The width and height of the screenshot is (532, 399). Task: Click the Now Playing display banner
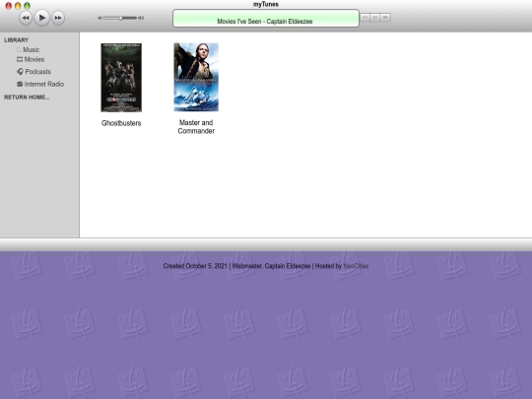pos(266,18)
